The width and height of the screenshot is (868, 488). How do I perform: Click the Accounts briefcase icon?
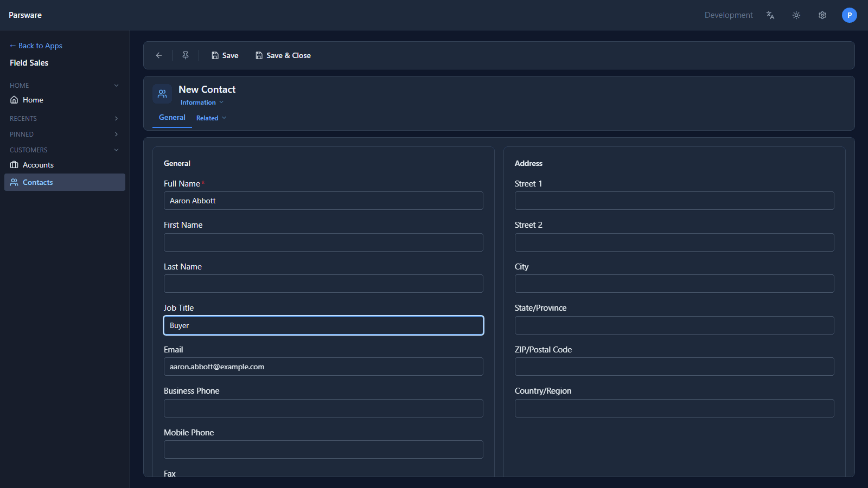tap(14, 165)
